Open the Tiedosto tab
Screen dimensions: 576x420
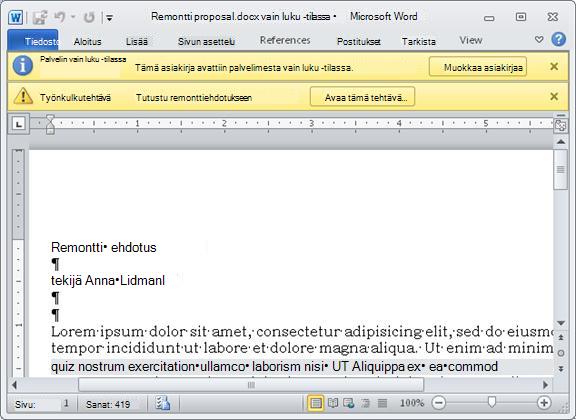[x=33, y=41]
